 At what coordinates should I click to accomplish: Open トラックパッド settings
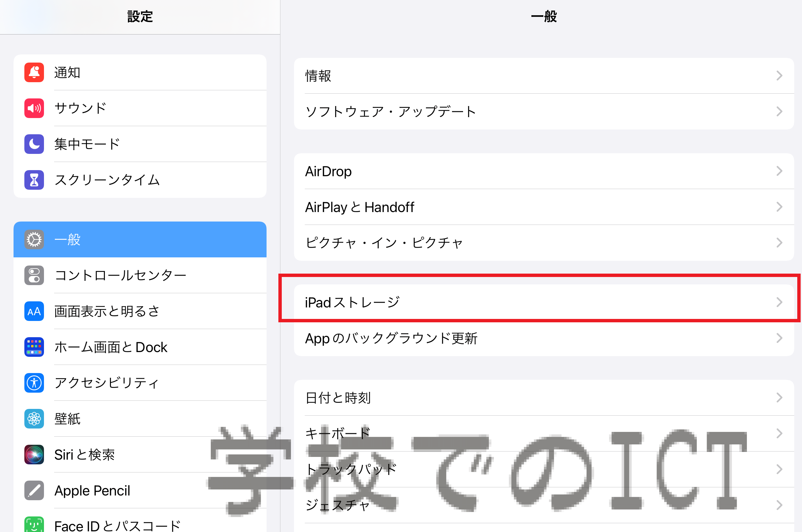(544, 469)
